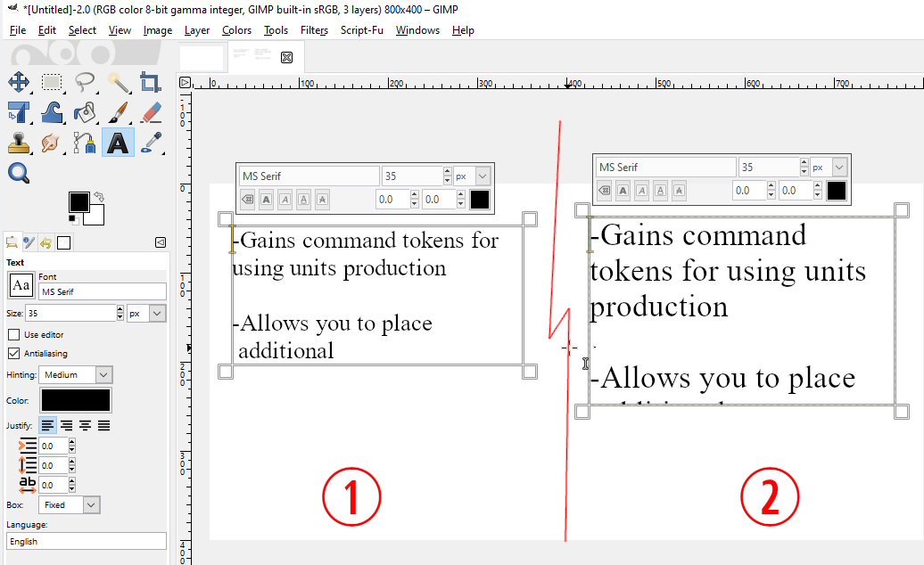
Task: Set justify to centered
Action: tap(85, 425)
